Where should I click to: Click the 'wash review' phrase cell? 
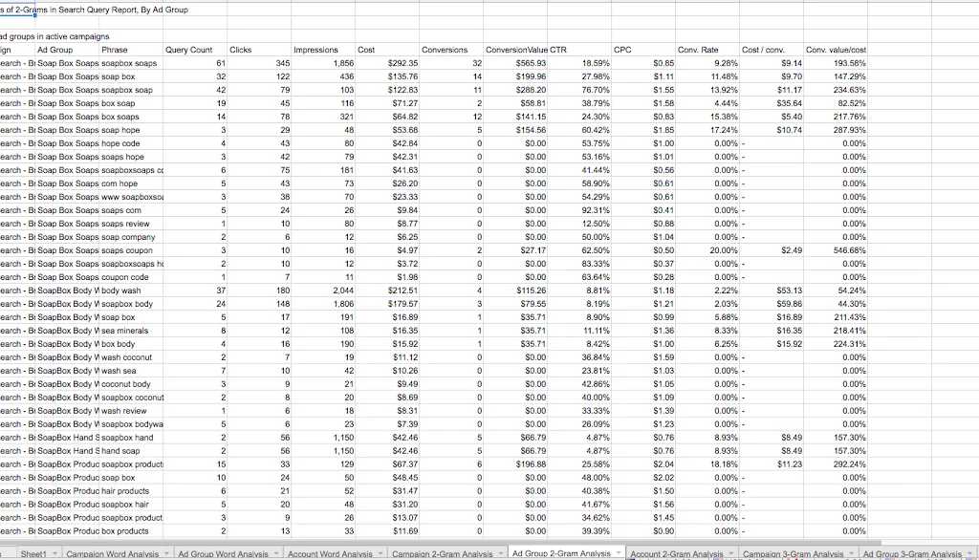point(131,411)
